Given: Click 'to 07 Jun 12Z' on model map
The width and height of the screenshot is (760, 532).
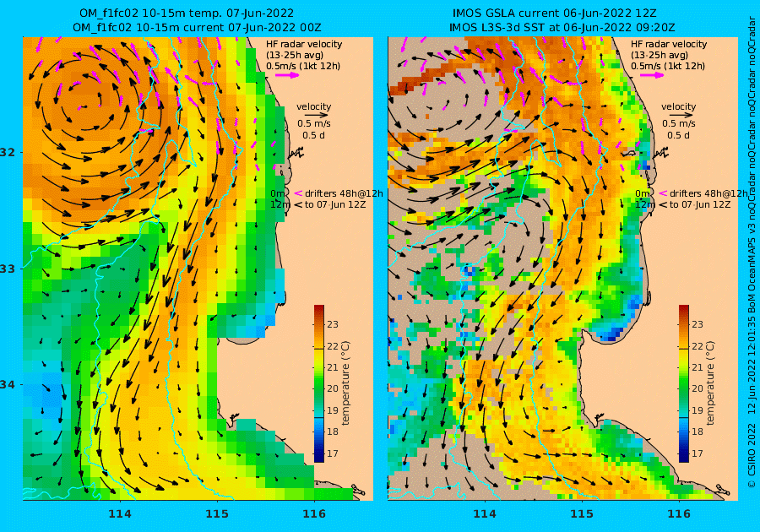Looking at the screenshot, I should pyautogui.click(x=335, y=204).
